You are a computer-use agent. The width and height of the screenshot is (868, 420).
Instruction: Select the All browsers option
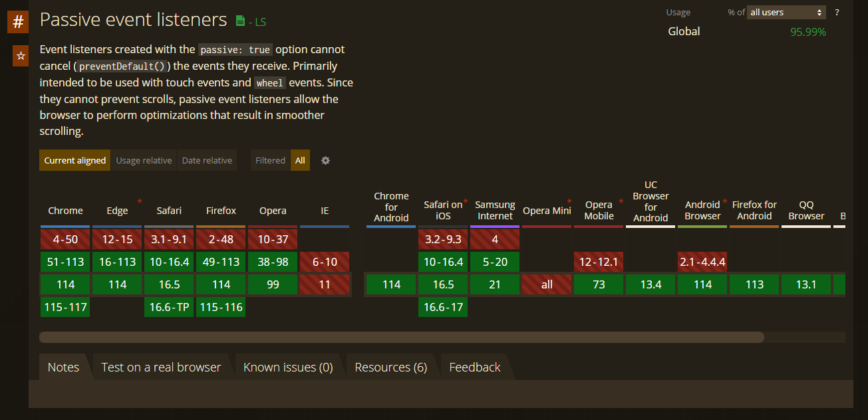tap(300, 160)
